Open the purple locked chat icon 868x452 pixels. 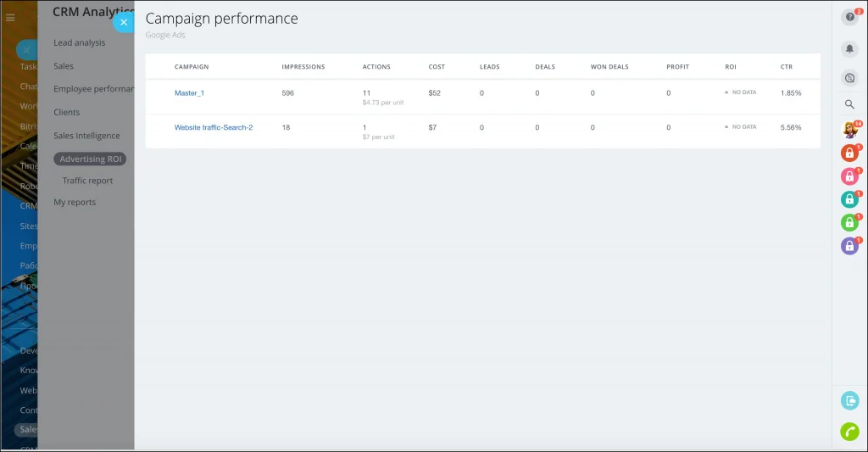click(849, 245)
